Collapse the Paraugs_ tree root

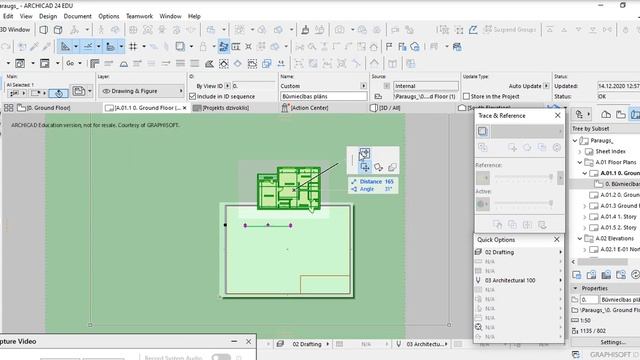point(575,140)
